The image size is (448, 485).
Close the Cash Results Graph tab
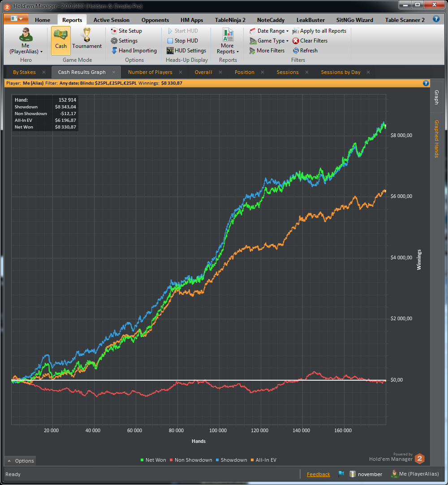tap(114, 72)
